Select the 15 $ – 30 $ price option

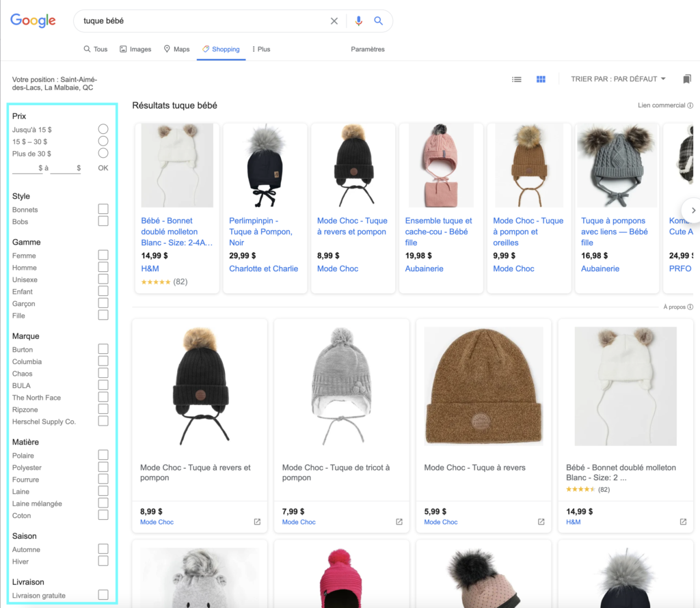pos(103,141)
